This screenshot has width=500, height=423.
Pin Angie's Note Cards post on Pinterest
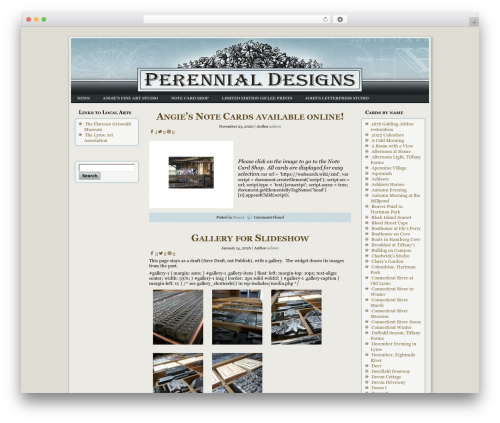pos(169,132)
